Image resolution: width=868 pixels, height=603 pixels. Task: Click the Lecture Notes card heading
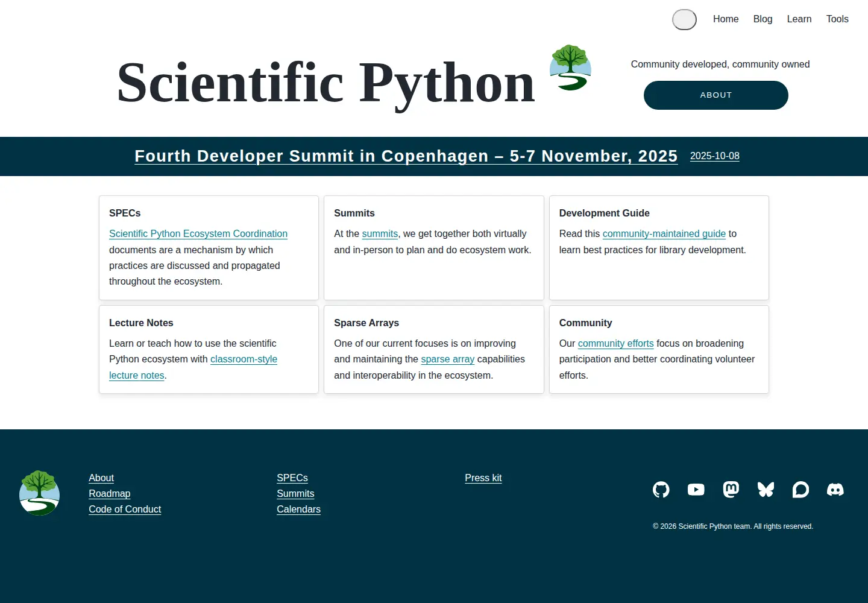[141, 323]
